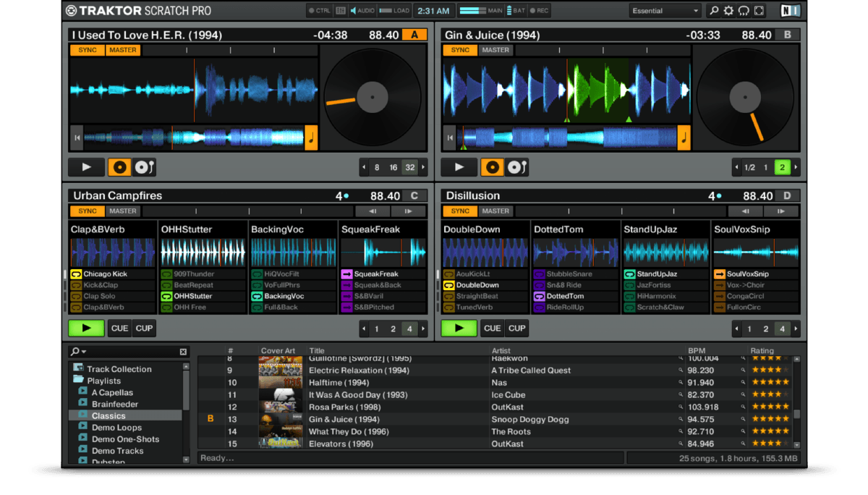This screenshot has height=495, width=868.
Task: Toggle SYNC on Deck A
Action: tap(88, 50)
